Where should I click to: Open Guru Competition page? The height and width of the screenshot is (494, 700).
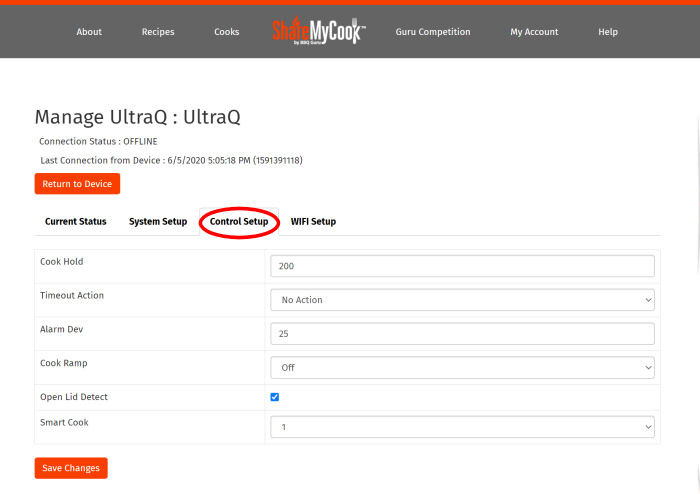433,32
